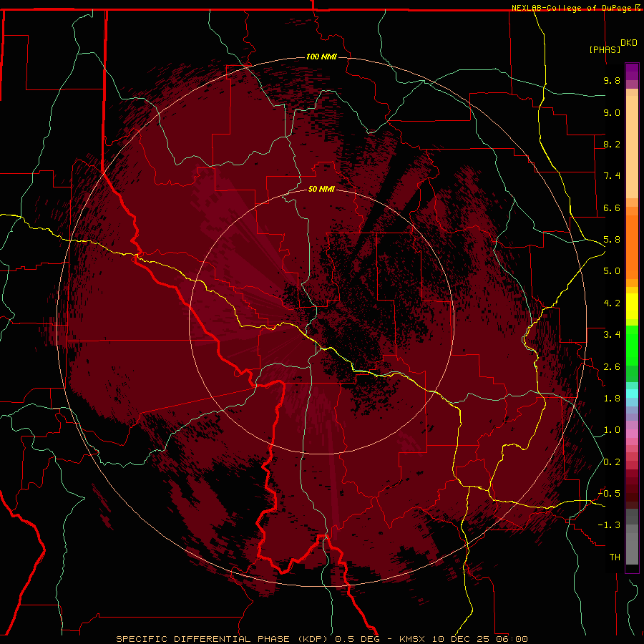This screenshot has height=644, width=644.
Task: Click the 9.0 scale value
Action: (x=612, y=112)
